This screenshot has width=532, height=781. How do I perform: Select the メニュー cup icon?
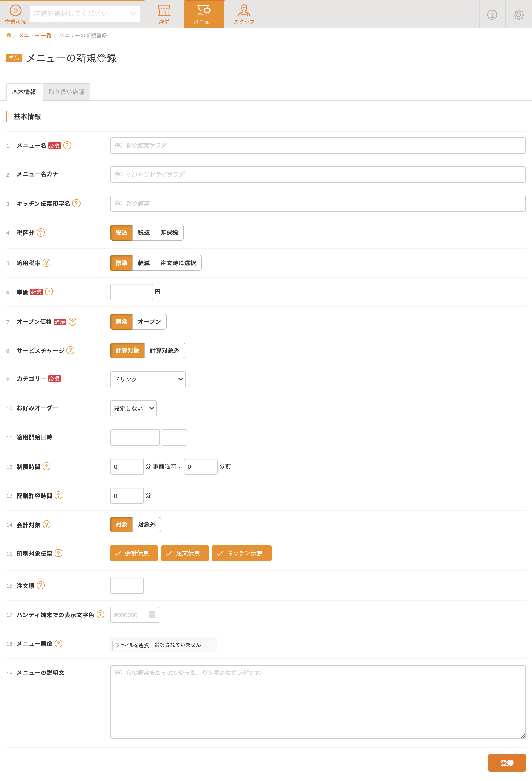(204, 10)
